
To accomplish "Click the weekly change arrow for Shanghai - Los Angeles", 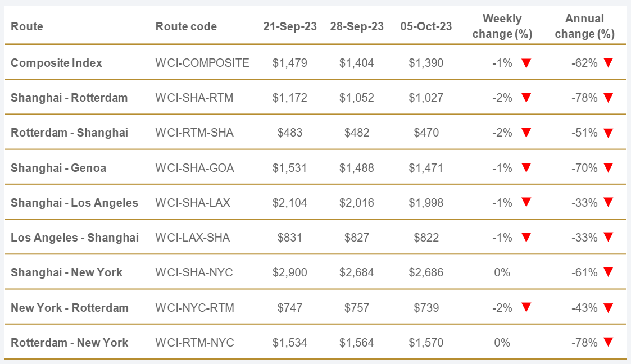I will click(526, 203).
